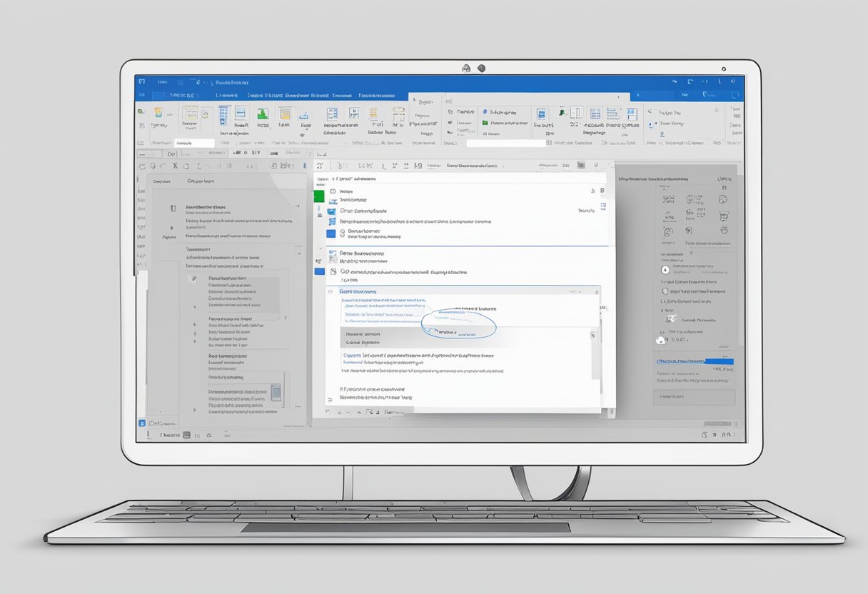The image size is (868, 594).
Task: Select the second radio circle in the right panel
Action: pos(666,291)
